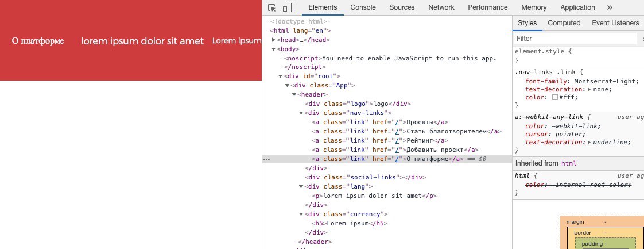
Task: Edit the font-family Montserrat-Light value
Action: (606, 81)
